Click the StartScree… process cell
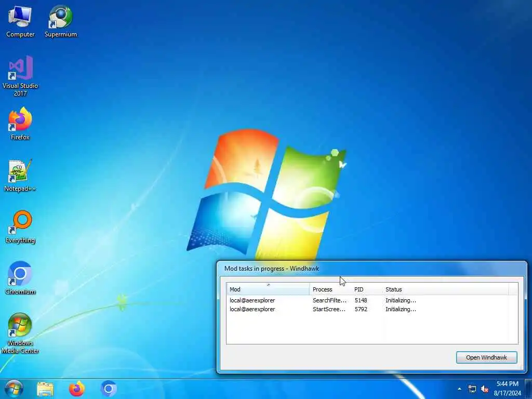The width and height of the screenshot is (532, 399). click(329, 309)
